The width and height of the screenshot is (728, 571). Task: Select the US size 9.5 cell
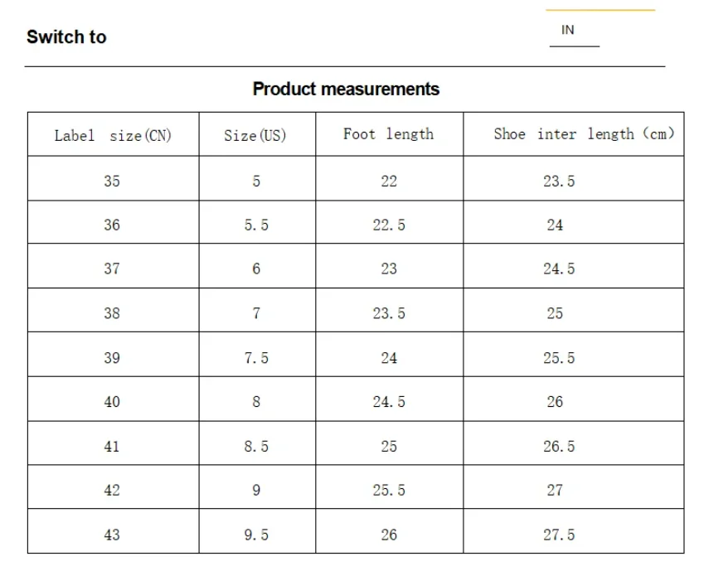coord(256,535)
